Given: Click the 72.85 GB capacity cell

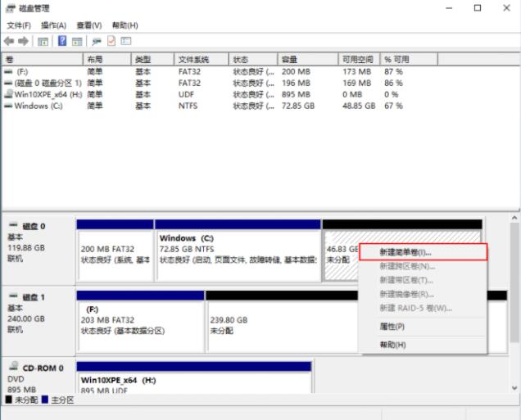Looking at the screenshot, I should tap(298, 106).
